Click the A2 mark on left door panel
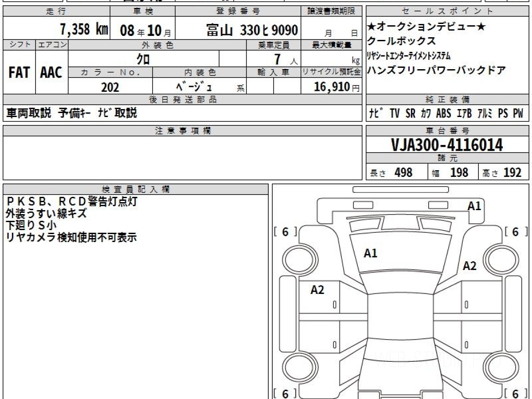This screenshot has height=399, width=532. (x=317, y=290)
